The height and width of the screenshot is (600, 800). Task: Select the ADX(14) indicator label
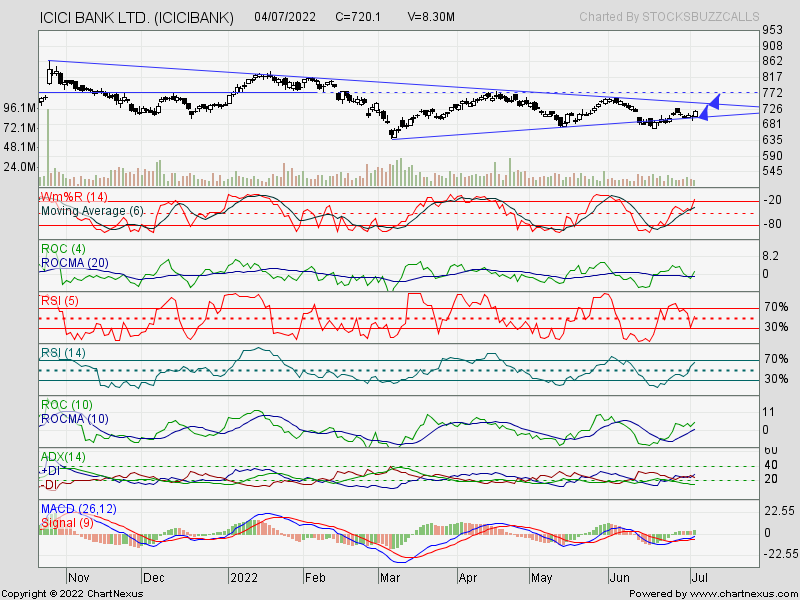[x=63, y=457]
